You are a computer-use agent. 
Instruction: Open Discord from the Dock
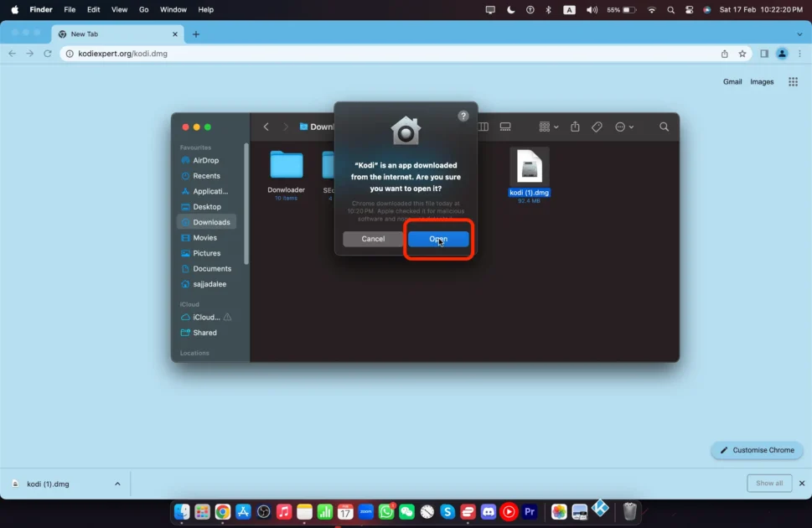[489, 511]
